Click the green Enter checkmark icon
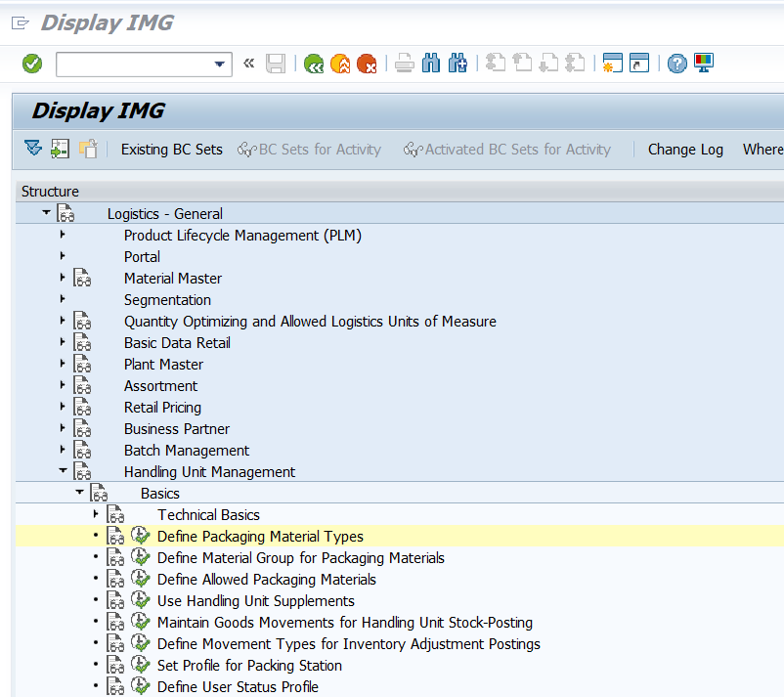The height and width of the screenshot is (697, 784). [x=32, y=64]
